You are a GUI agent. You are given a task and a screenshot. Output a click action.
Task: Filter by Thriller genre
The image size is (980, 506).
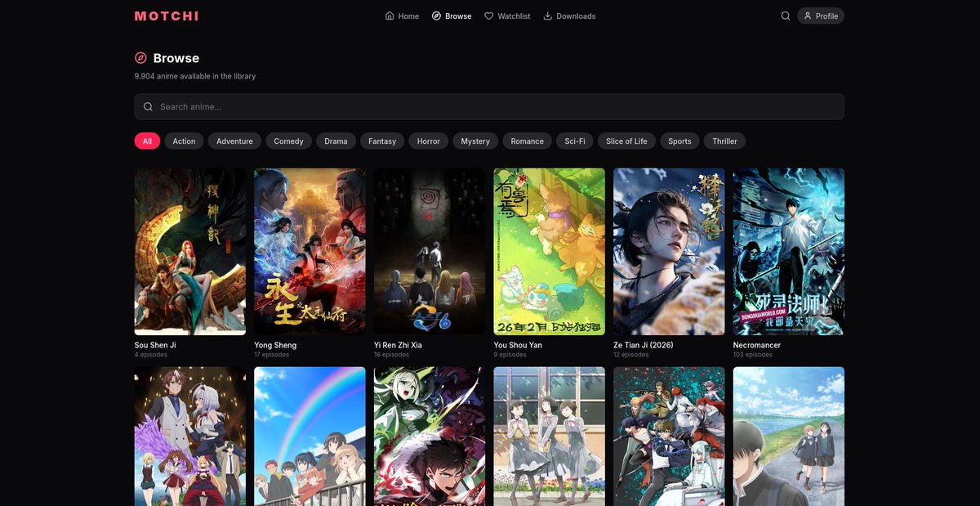click(724, 141)
